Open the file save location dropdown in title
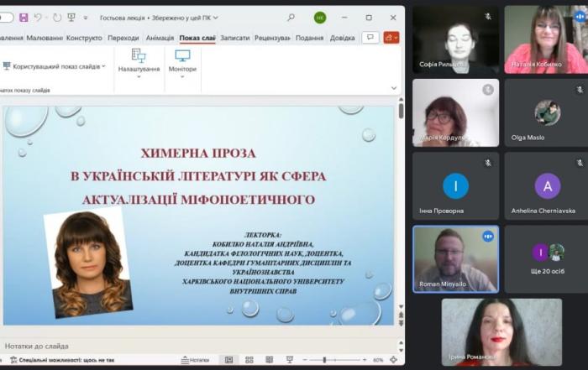The height and width of the screenshot is (370, 588). (216, 18)
